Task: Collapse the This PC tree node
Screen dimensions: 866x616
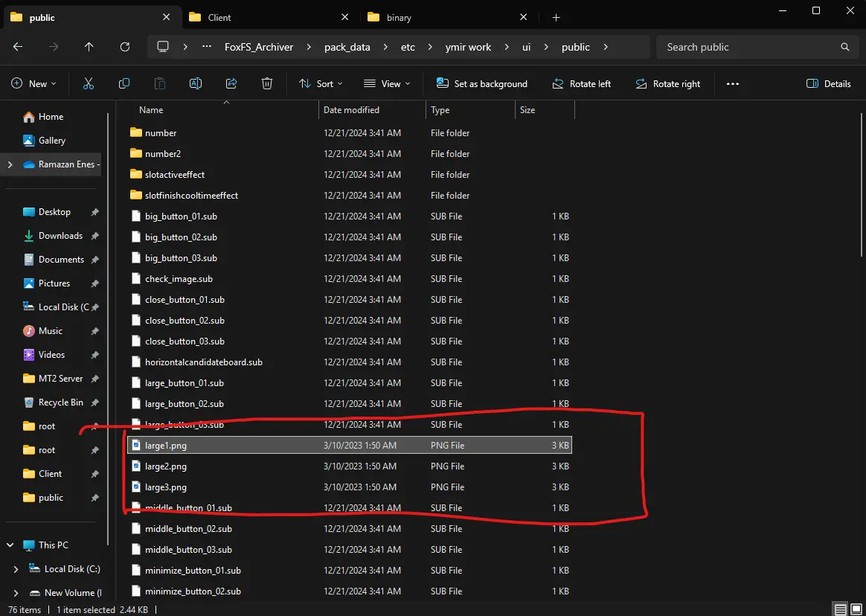Action: click(x=10, y=545)
